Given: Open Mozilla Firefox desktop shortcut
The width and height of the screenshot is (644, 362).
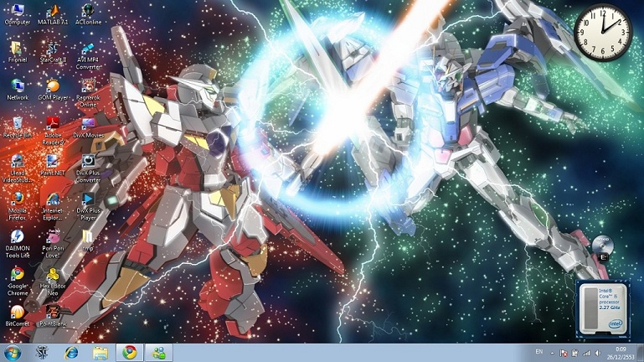Looking at the screenshot, I should 18,207.
